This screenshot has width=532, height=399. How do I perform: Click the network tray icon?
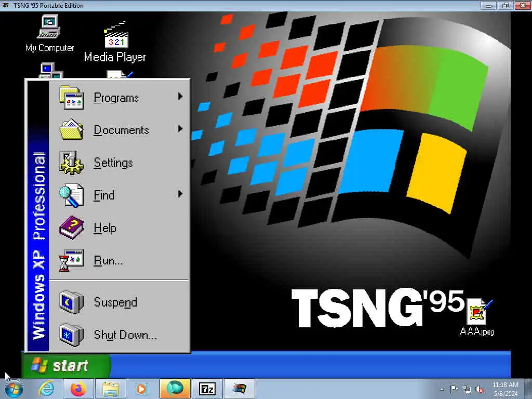click(x=467, y=389)
